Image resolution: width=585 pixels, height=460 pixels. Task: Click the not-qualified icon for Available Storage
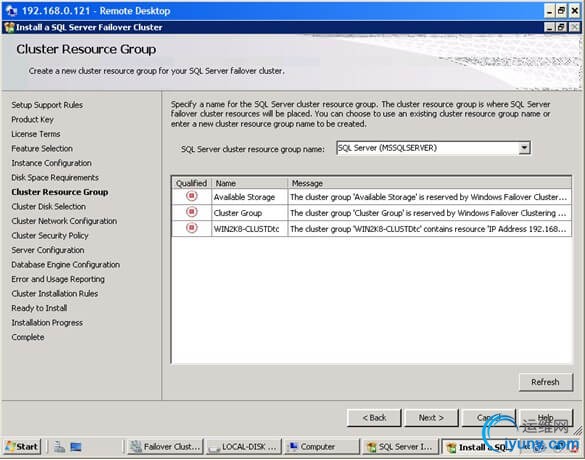pos(192,196)
